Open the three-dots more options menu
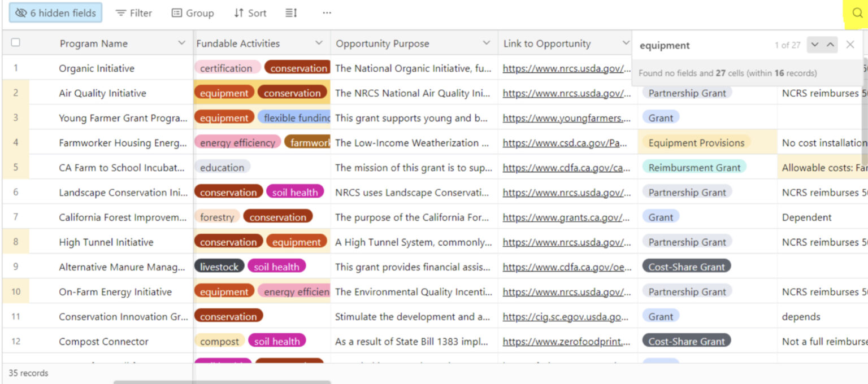Image resolution: width=868 pixels, height=384 pixels. pos(327,13)
